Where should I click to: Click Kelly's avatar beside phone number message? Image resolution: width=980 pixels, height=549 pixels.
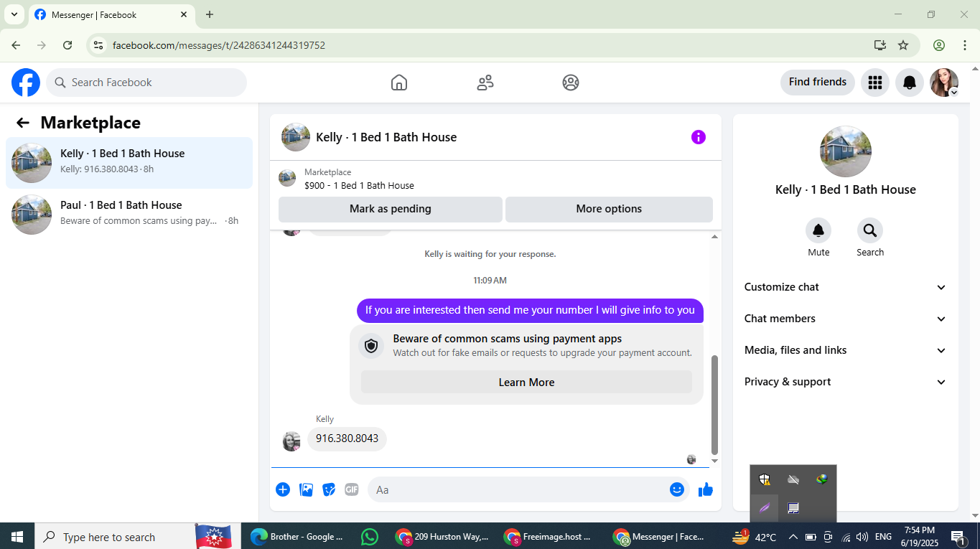(291, 441)
